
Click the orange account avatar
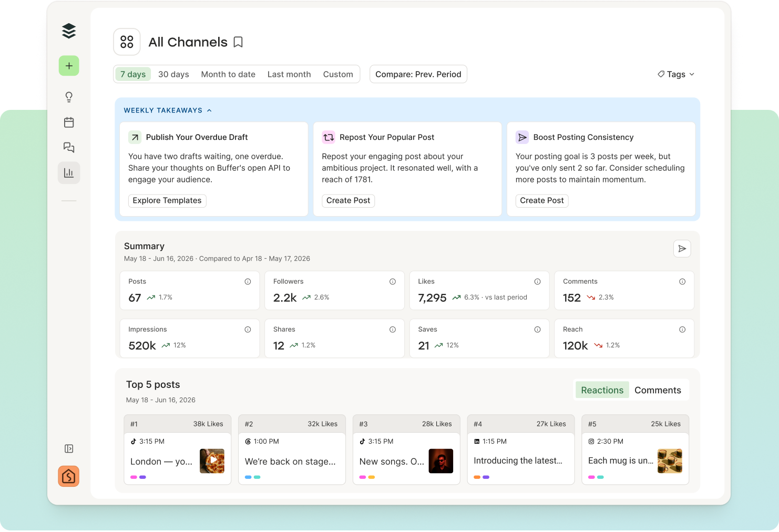[69, 476]
